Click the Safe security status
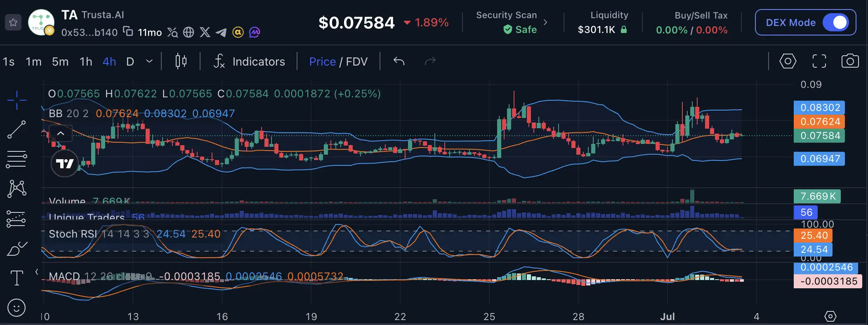 [520, 30]
